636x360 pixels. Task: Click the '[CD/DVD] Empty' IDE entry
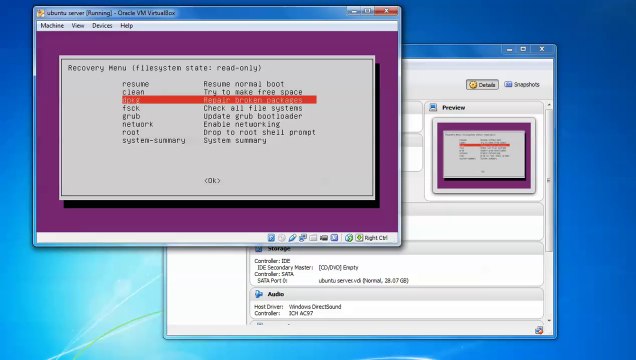pos(338,268)
